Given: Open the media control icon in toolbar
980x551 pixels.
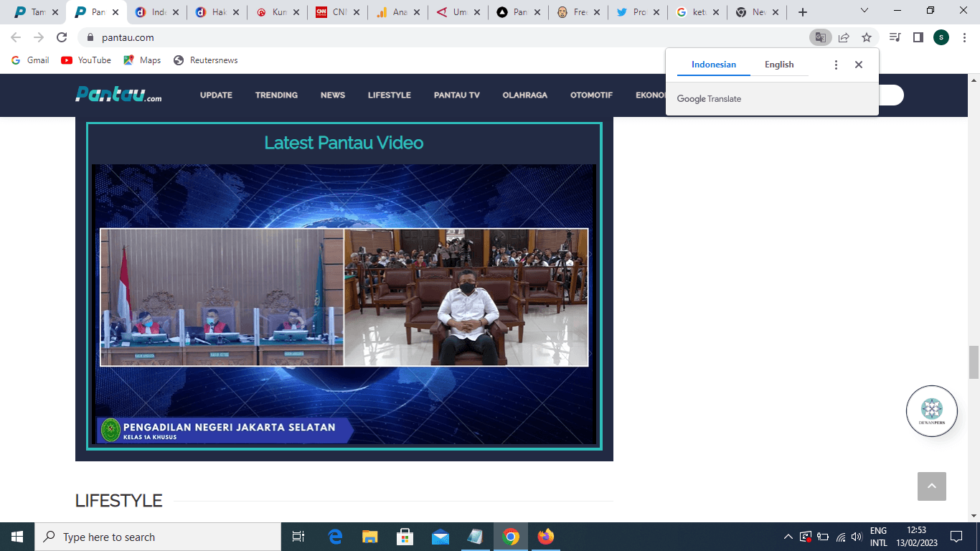Looking at the screenshot, I should point(895,37).
